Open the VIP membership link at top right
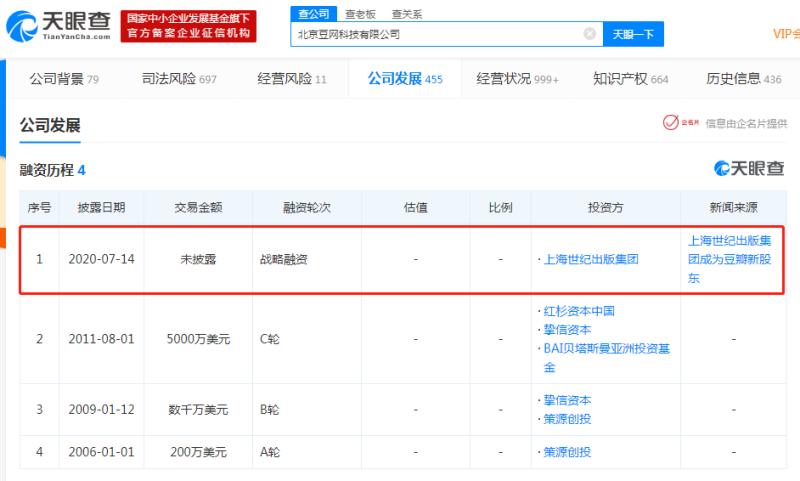This screenshot has width=800, height=481. pyautogui.click(x=786, y=34)
